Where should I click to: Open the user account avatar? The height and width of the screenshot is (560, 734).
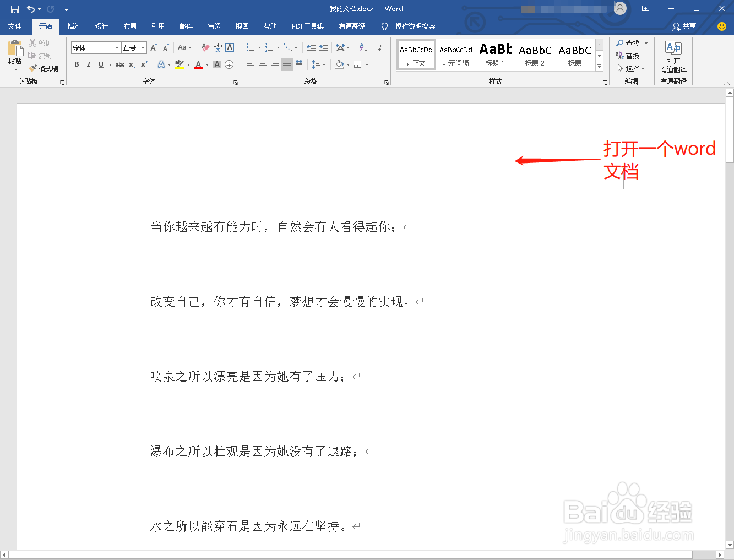pos(621,8)
